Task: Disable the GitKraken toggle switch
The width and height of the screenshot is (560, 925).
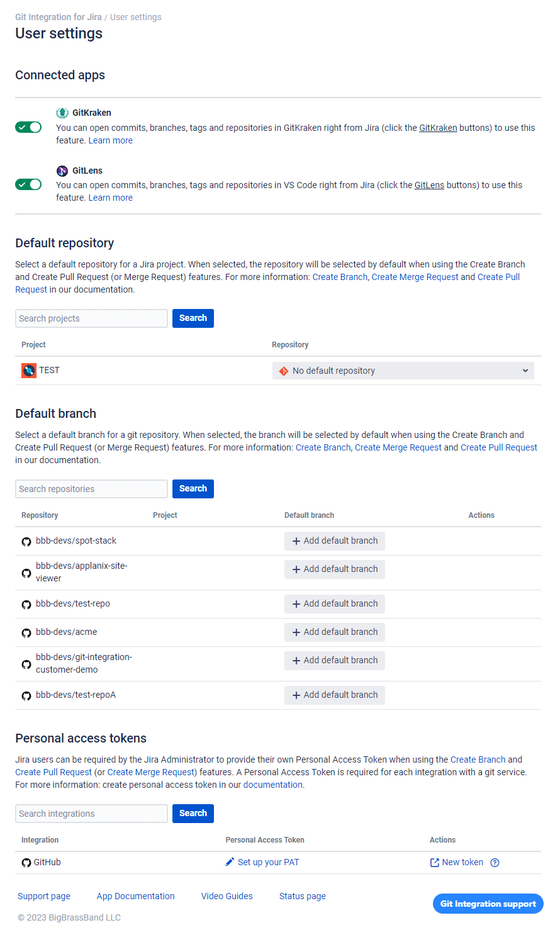Action: pyautogui.click(x=28, y=127)
